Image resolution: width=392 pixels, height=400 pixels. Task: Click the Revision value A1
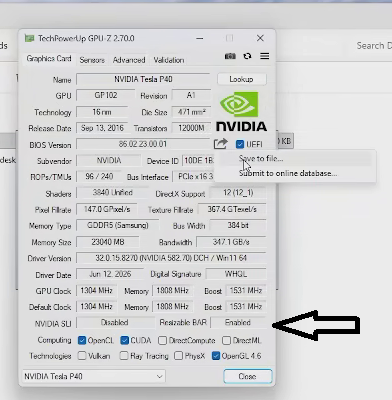(x=191, y=95)
